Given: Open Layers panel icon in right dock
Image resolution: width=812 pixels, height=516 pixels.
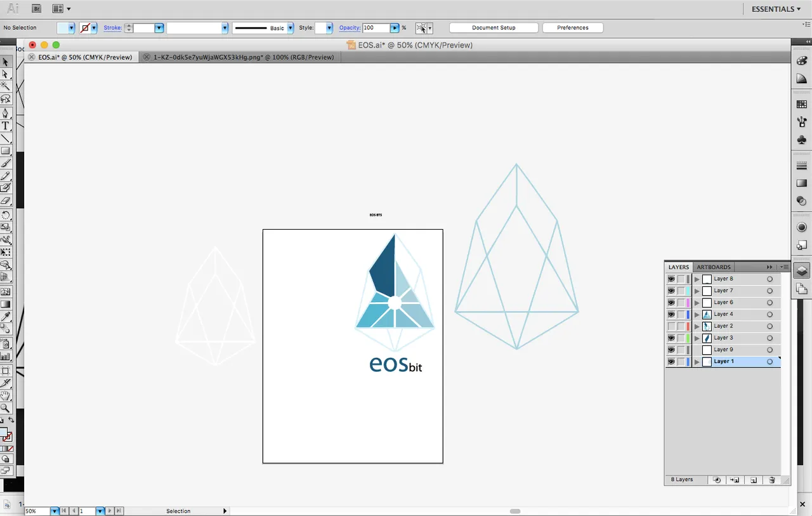Looking at the screenshot, I should (802, 270).
